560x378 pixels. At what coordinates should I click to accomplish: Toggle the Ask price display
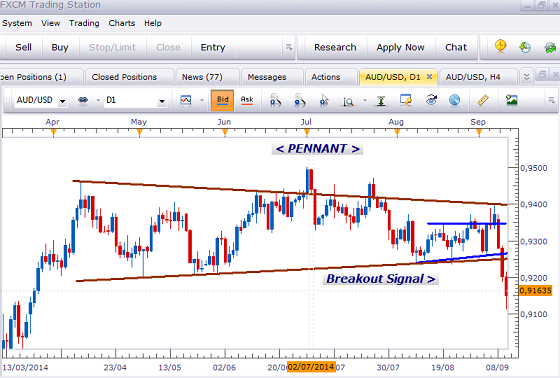pos(247,100)
